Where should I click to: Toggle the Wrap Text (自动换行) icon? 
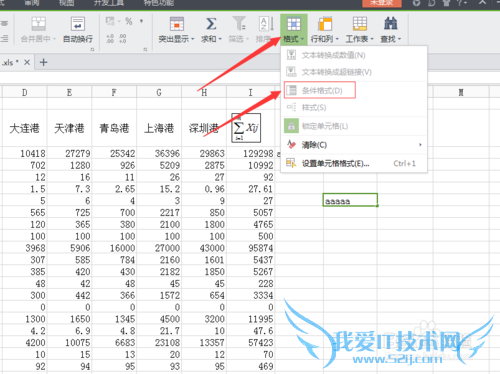point(78,24)
